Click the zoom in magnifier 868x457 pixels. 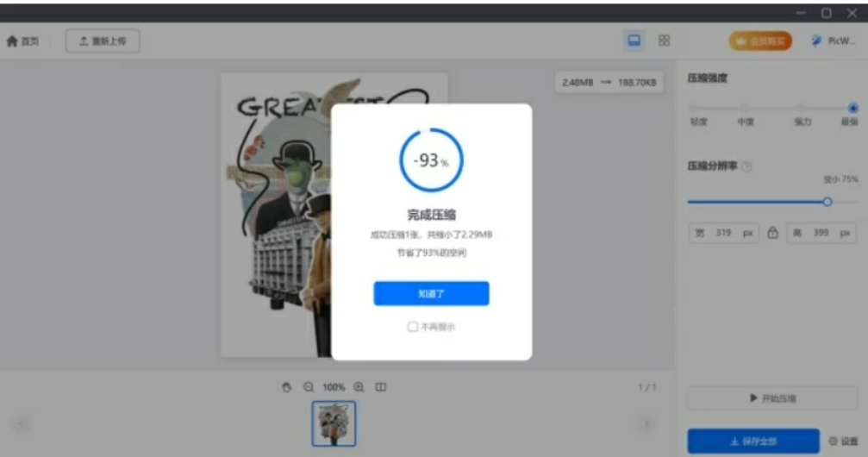click(x=359, y=387)
